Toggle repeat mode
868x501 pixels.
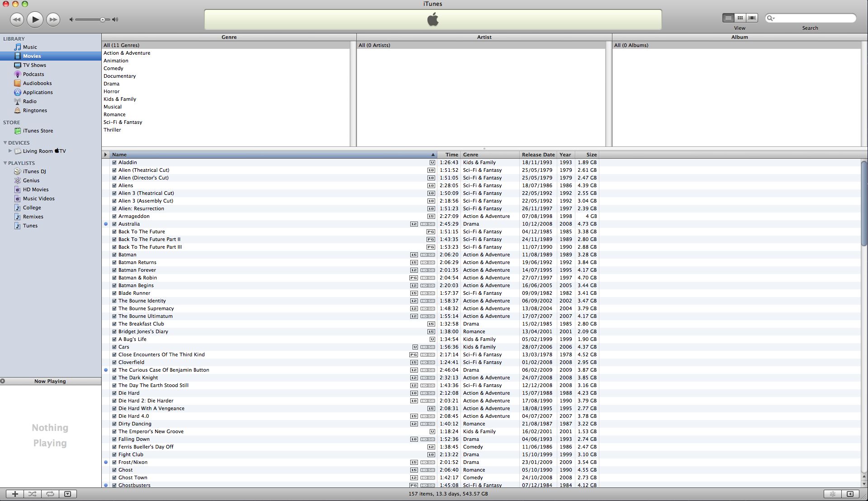[50, 494]
